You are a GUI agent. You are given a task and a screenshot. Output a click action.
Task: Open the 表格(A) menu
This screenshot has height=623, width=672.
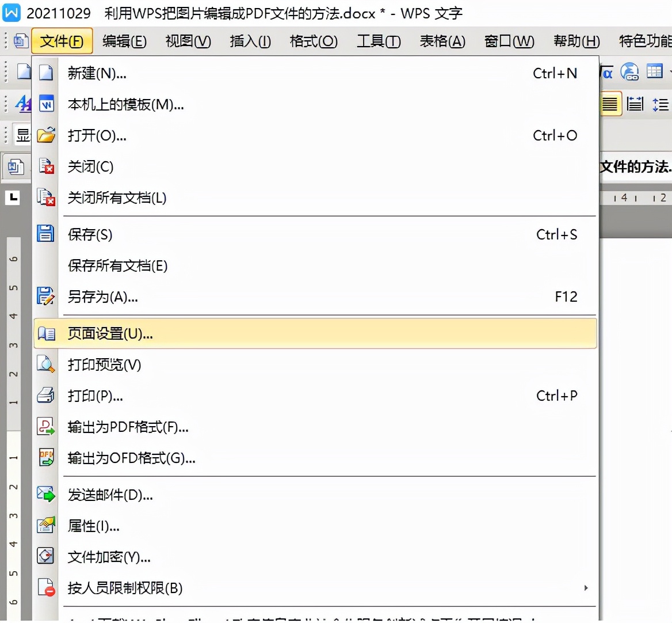442,41
